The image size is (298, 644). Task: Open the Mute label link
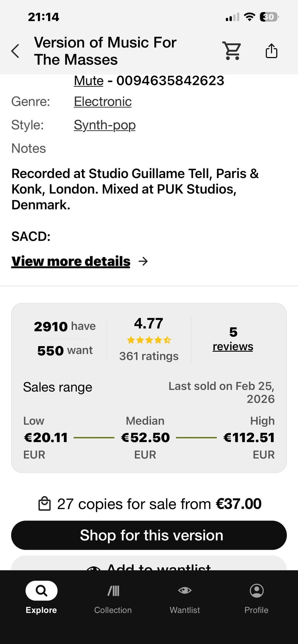coord(88,81)
